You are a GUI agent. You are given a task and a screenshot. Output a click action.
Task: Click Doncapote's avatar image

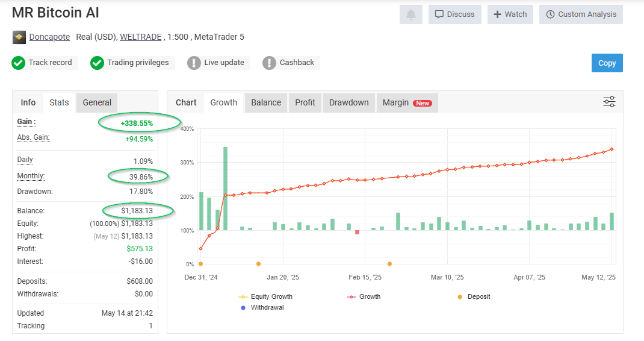click(x=19, y=37)
